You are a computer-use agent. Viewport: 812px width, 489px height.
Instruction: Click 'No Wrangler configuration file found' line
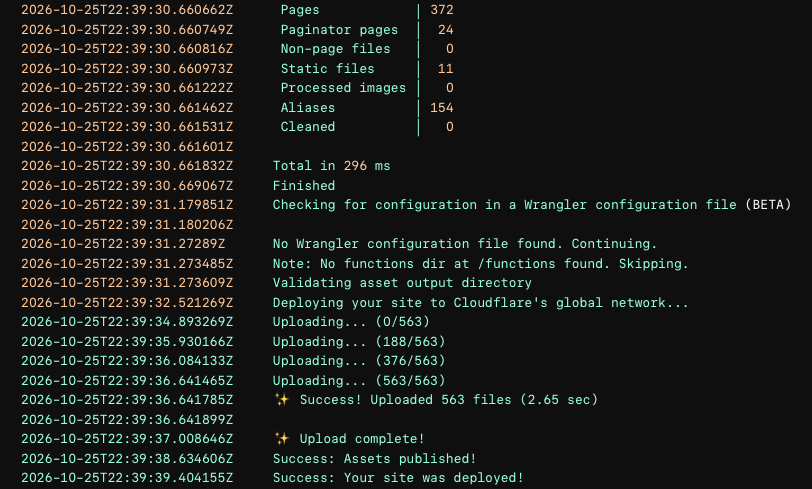pyautogui.click(x=465, y=244)
